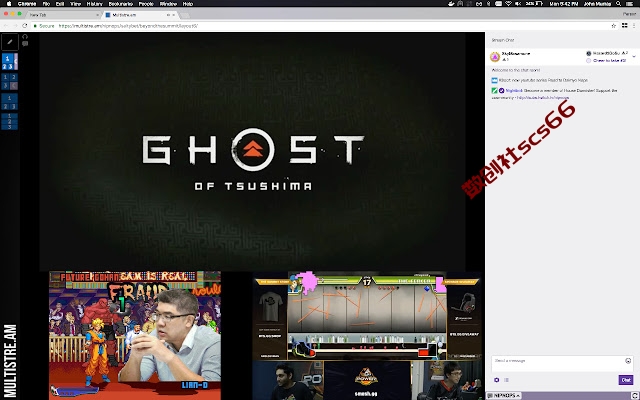
Task: Open the Chrome app menu
Action: (27, 4)
